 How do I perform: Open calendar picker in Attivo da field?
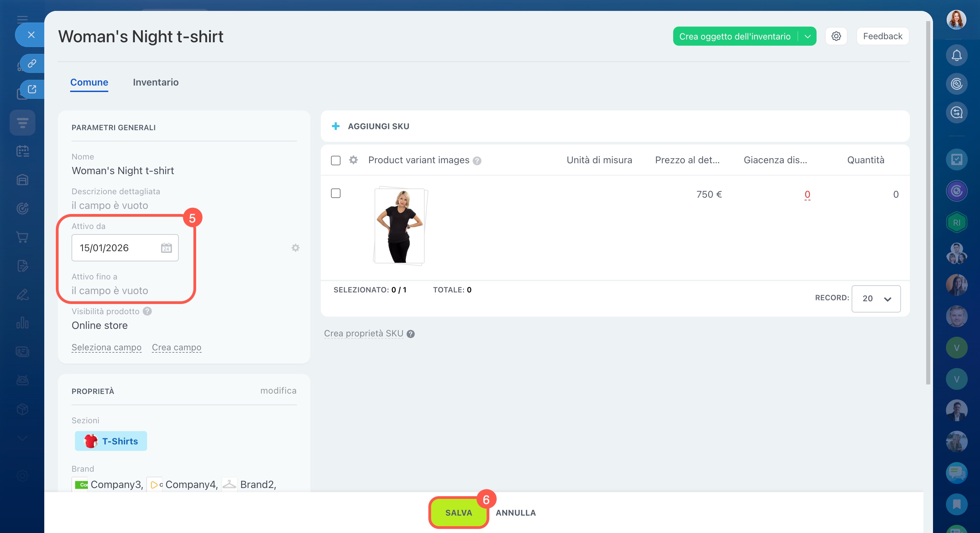point(166,248)
